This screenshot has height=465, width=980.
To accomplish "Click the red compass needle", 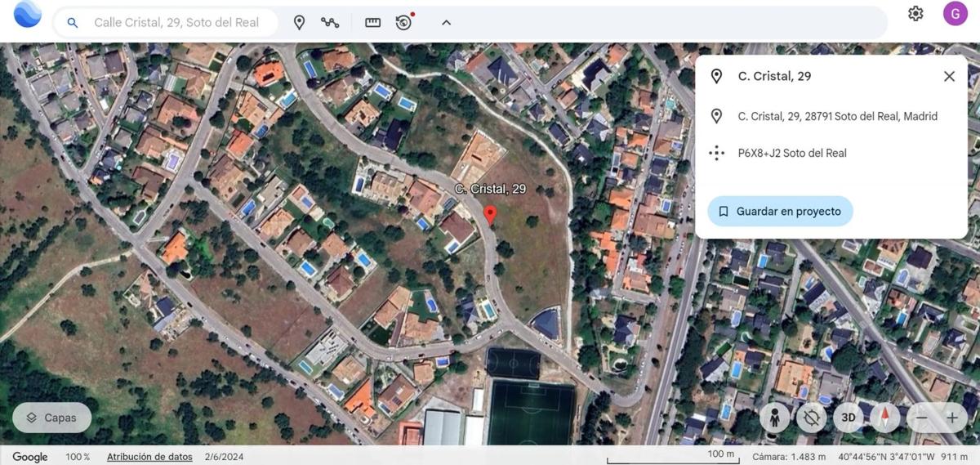I will click(884, 418).
